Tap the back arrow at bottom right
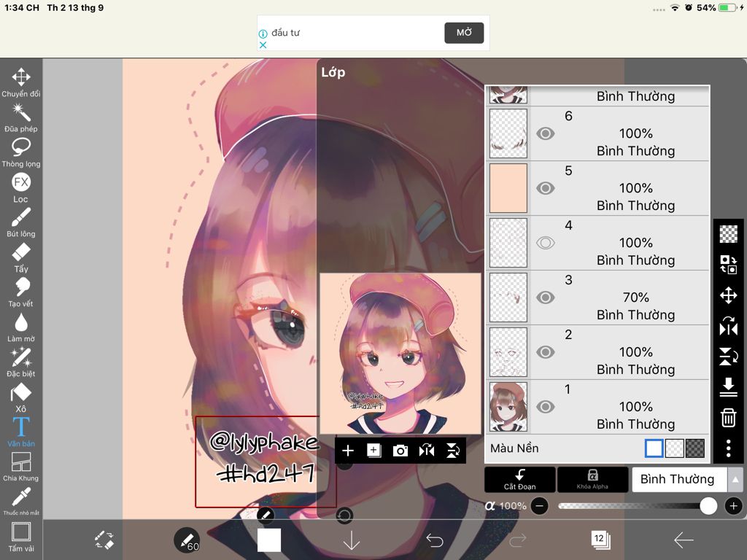Image resolution: width=747 pixels, height=560 pixels. [684, 540]
